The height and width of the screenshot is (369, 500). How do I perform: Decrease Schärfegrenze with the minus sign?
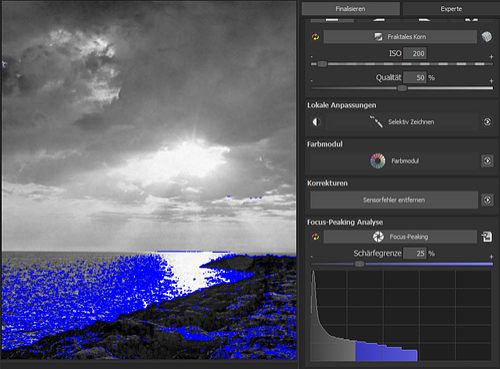click(x=312, y=257)
